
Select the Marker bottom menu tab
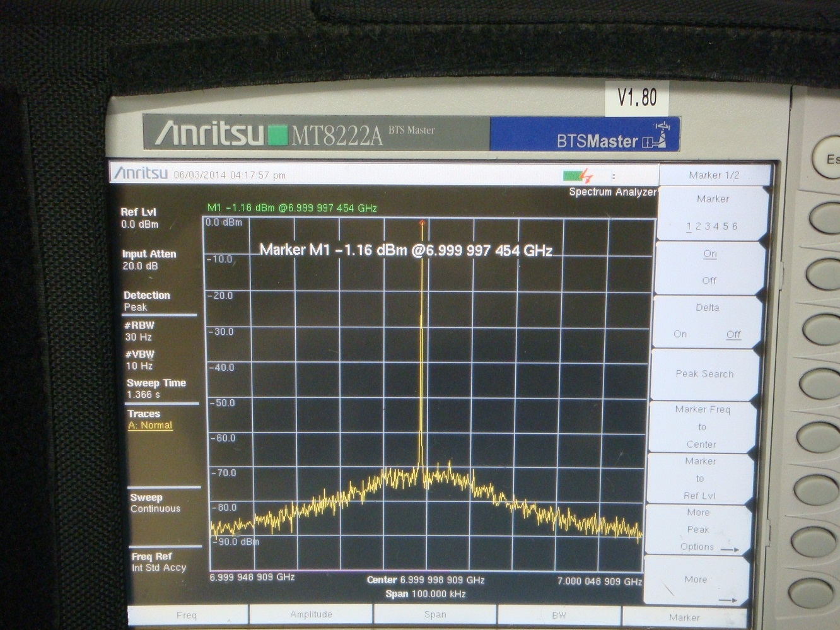pos(684,617)
